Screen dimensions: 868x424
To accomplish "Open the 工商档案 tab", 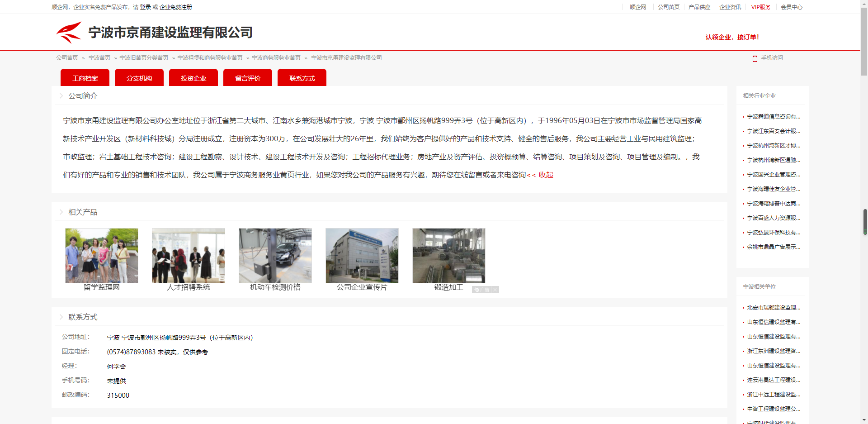I will pos(85,78).
